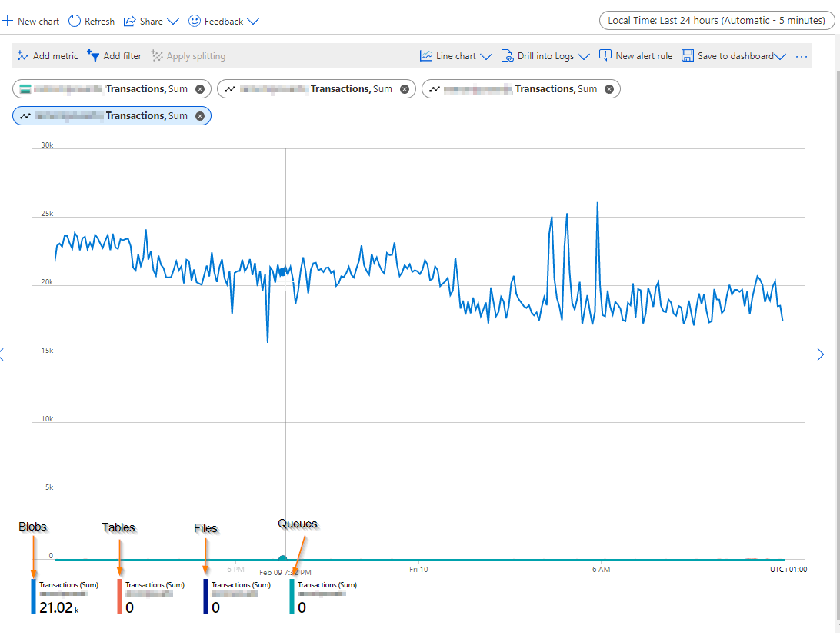Click the Add filter funnel icon
The image size is (840, 642).
[93, 55]
